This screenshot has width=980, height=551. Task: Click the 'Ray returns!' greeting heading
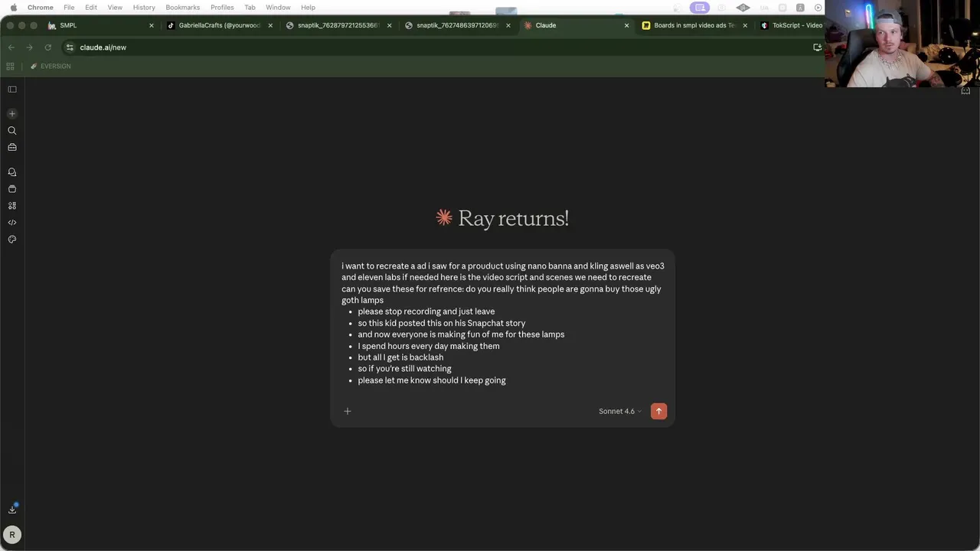pos(513,219)
